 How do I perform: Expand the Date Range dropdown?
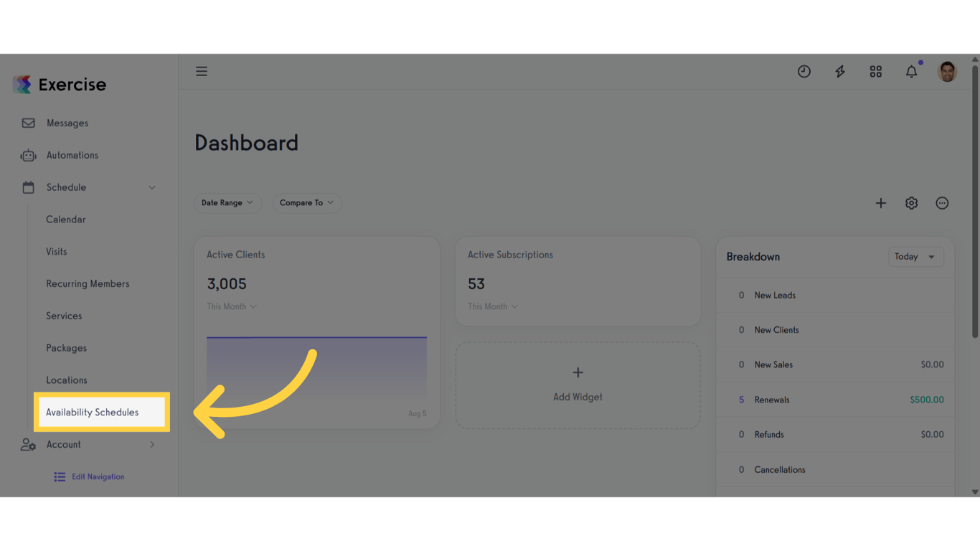(227, 203)
